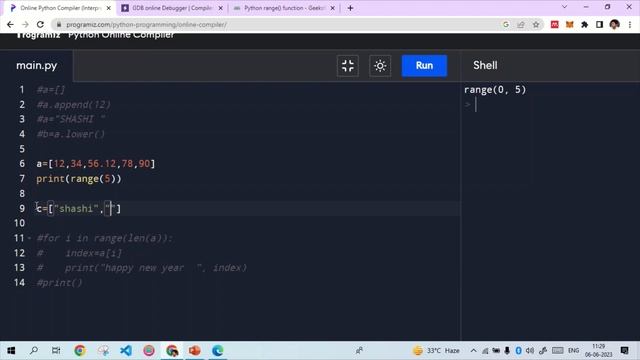Go forward in browser history
640x360 pixels.
coord(25,24)
